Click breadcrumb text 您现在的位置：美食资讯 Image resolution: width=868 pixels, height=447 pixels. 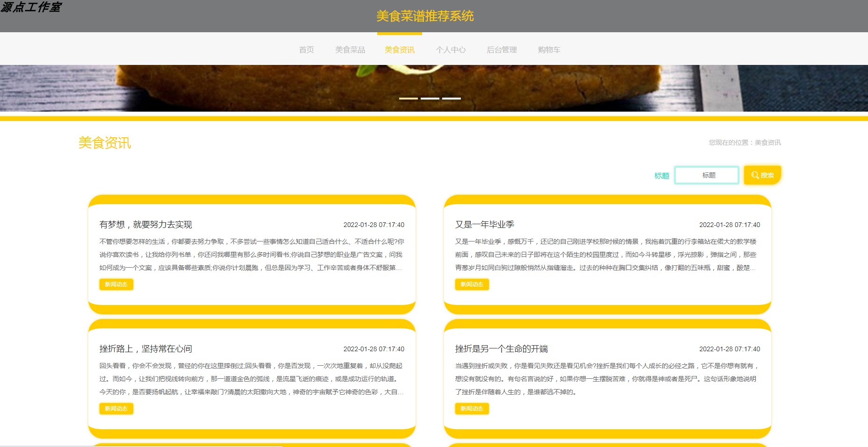[745, 142]
